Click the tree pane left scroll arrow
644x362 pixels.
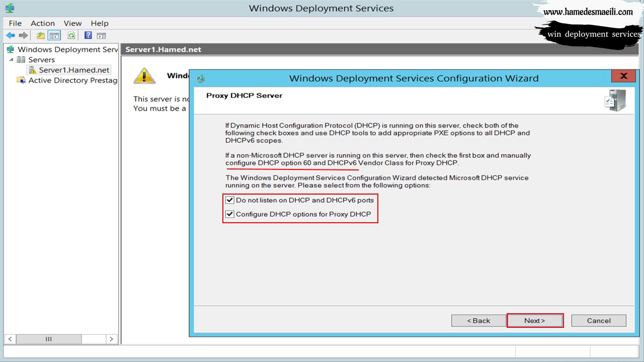tap(10, 339)
